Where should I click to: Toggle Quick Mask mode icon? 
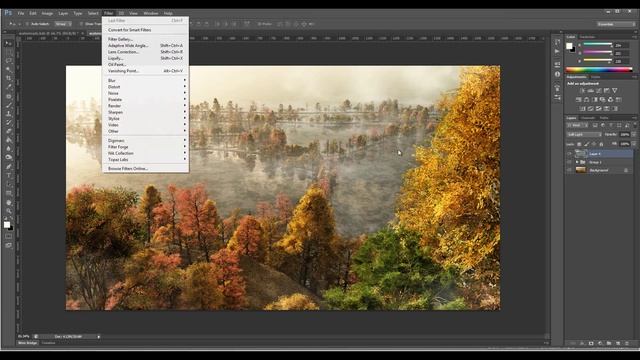[9, 236]
